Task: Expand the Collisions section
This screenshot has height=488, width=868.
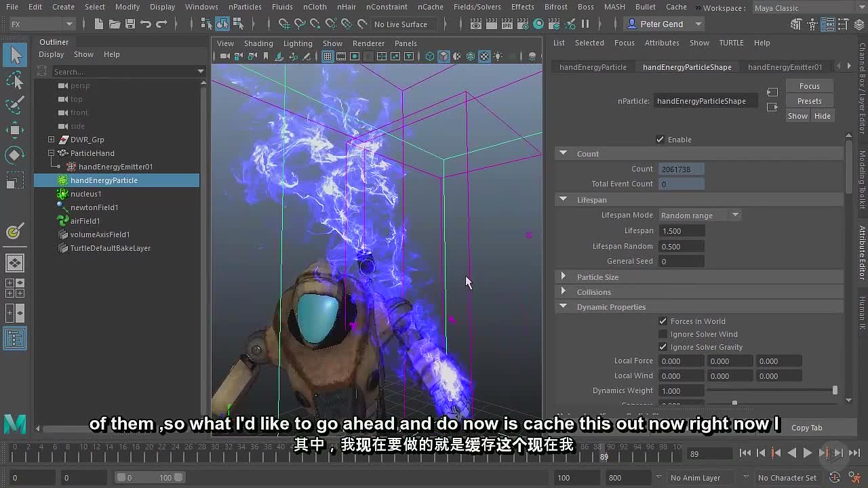Action: [x=563, y=292]
